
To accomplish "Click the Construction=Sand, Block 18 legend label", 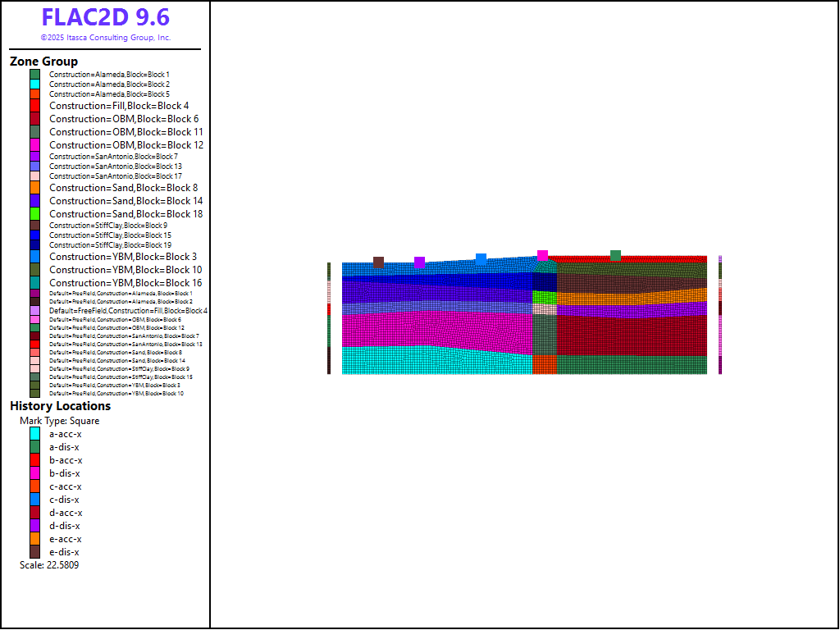I will (126, 214).
